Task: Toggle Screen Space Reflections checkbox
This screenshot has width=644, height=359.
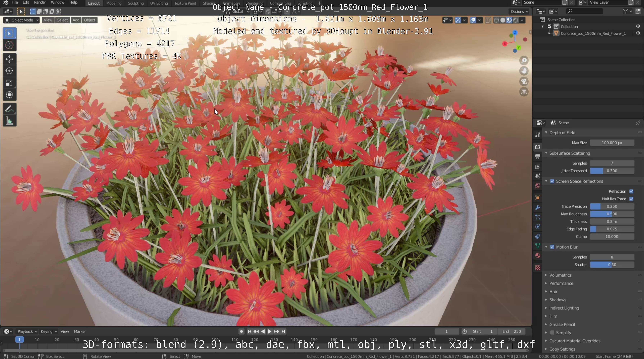Action: pos(552,181)
